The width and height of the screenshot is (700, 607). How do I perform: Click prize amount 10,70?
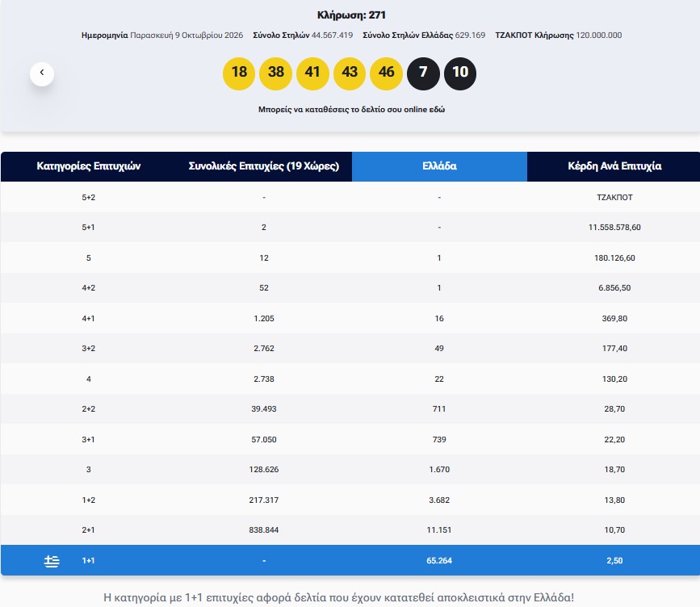[614, 530]
